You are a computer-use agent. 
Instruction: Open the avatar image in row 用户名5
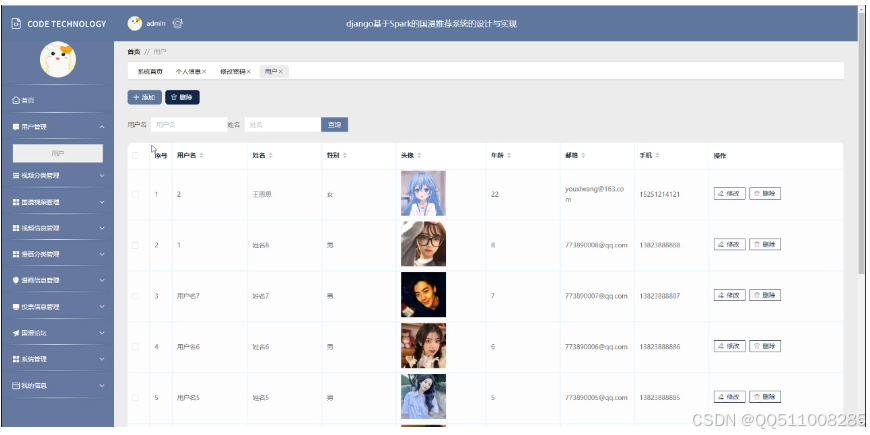click(423, 397)
